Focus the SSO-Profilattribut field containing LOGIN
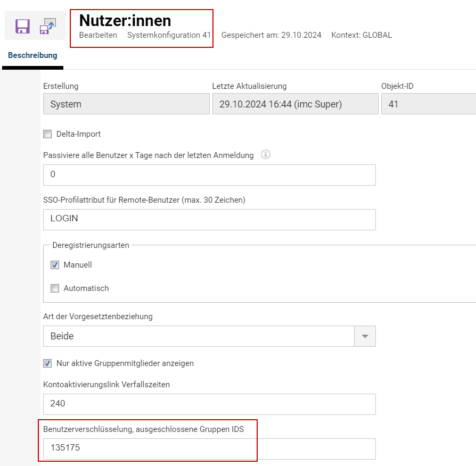This screenshot has height=466, width=476. click(209, 220)
